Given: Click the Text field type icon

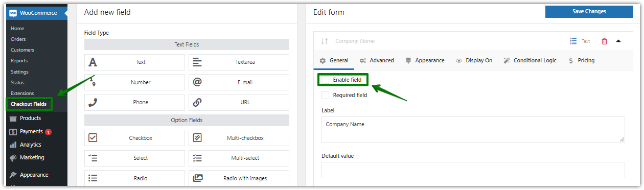Looking at the screenshot, I should [x=93, y=62].
